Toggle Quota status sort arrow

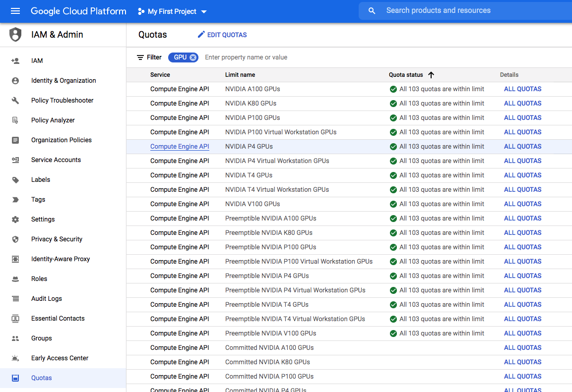pos(431,75)
